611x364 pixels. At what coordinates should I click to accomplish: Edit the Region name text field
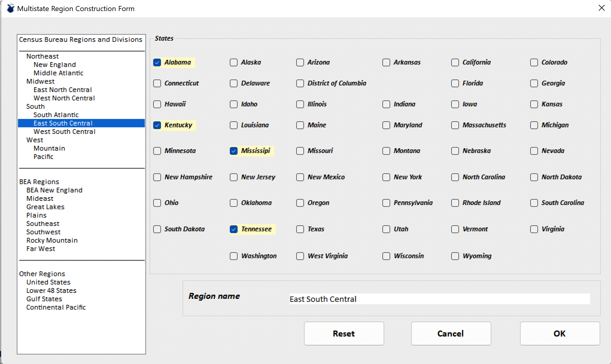(440, 299)
